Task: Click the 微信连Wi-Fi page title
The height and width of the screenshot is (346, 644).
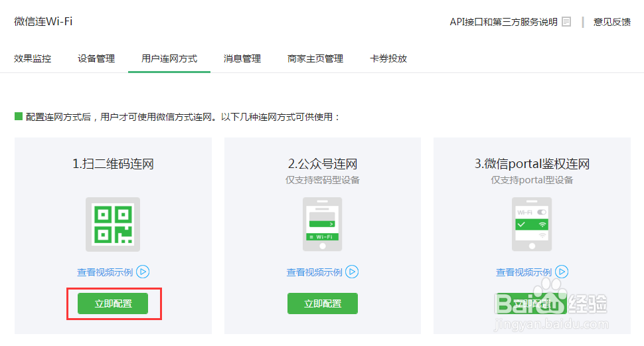Action: [43, 21]
